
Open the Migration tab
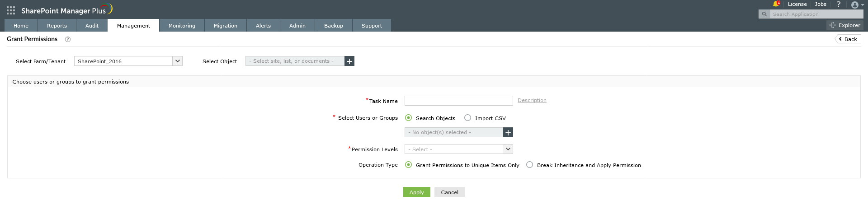tap(225, 26)
